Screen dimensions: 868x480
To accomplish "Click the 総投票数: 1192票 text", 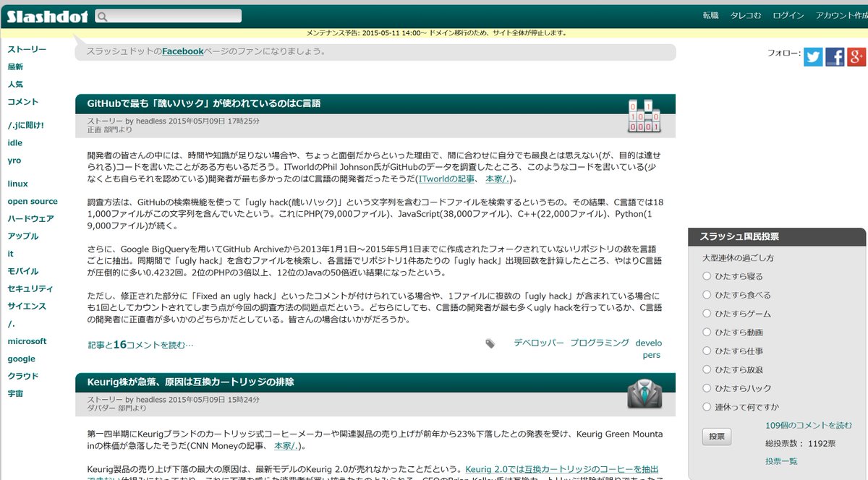I will (x=800, y=443).
